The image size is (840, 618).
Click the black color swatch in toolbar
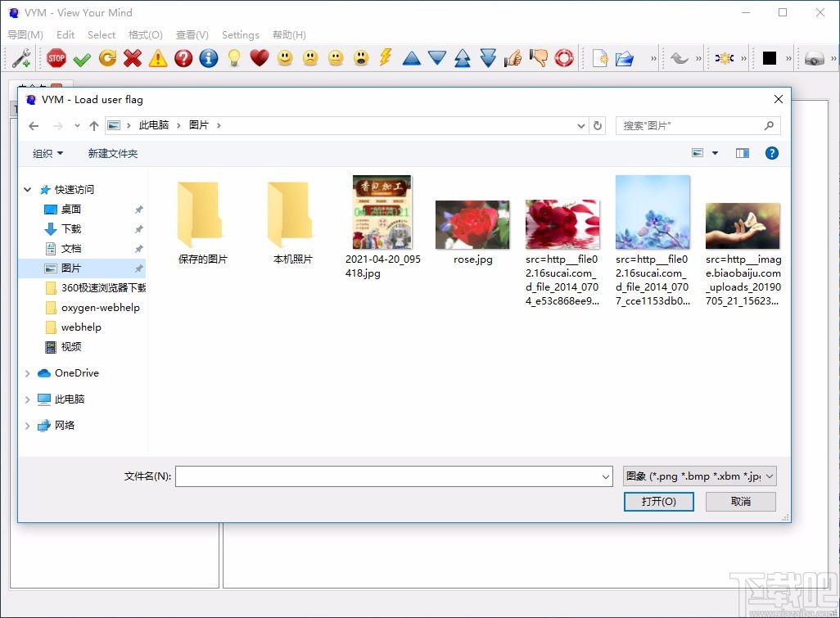coord(770,58)
